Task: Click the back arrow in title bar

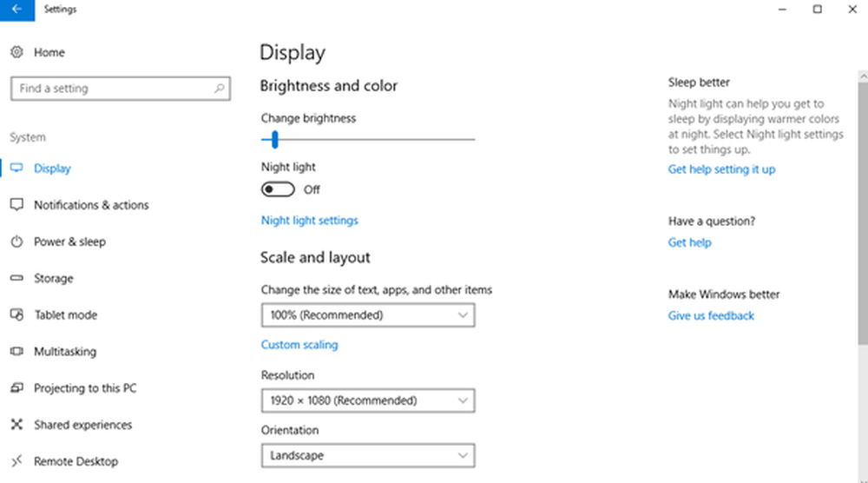Action: coord(16,10)
